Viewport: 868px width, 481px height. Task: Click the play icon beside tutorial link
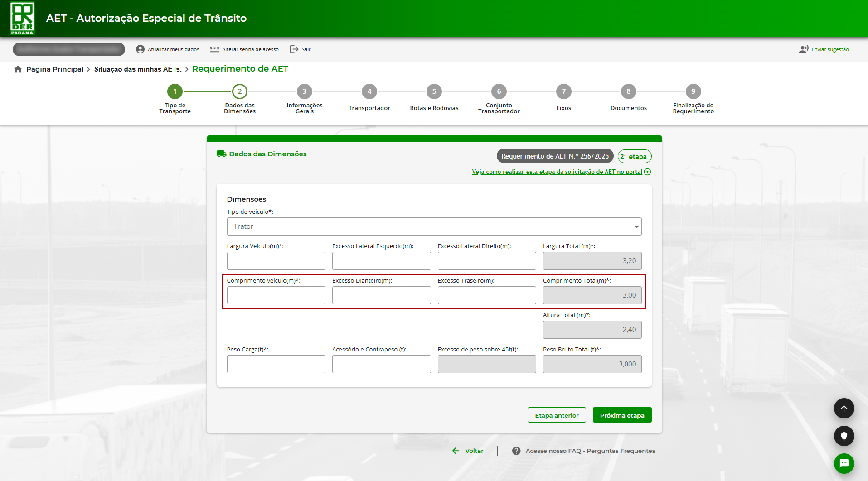pos(647,172)
